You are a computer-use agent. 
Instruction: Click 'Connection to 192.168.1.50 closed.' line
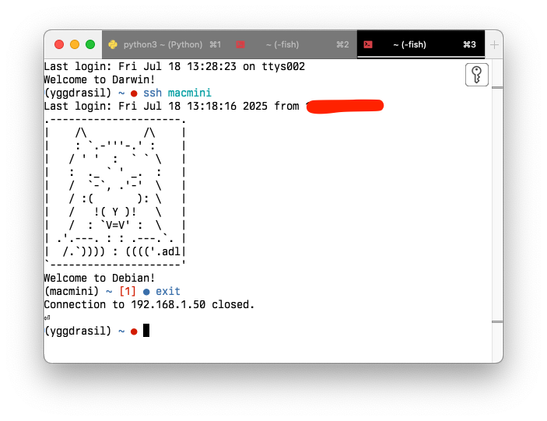149,305
